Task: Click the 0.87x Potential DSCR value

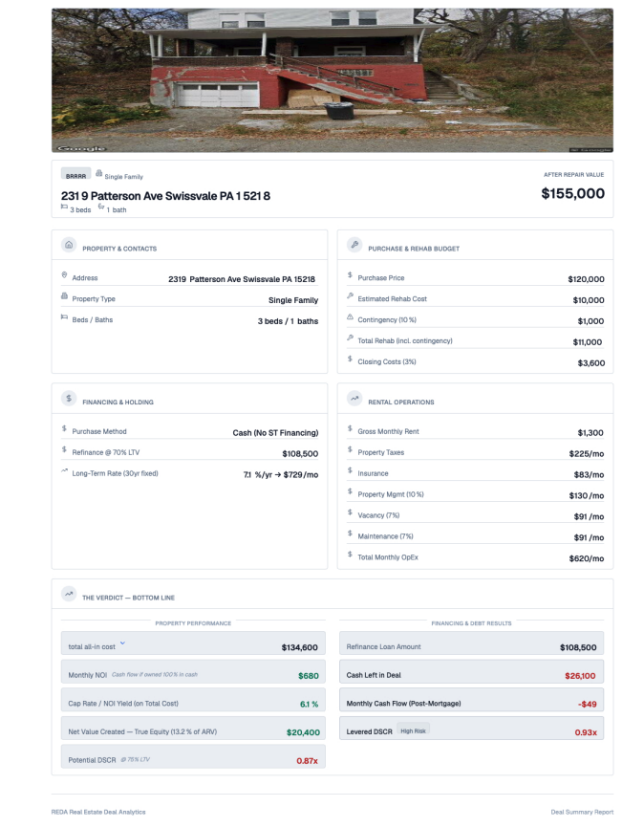Action: pyautogui.click(x=308, y=761)
